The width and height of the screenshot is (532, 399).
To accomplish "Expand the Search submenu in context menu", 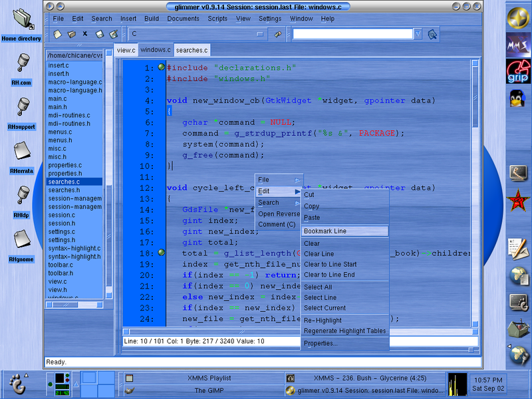I will pyautogui.click(x=279, y=203).
